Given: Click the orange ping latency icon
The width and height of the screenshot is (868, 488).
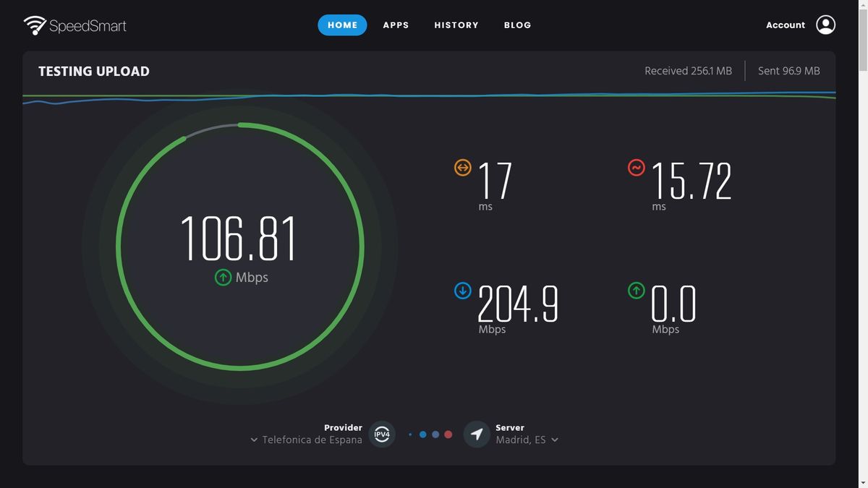Looking at the screenshot, I should [x=461, y=167].
